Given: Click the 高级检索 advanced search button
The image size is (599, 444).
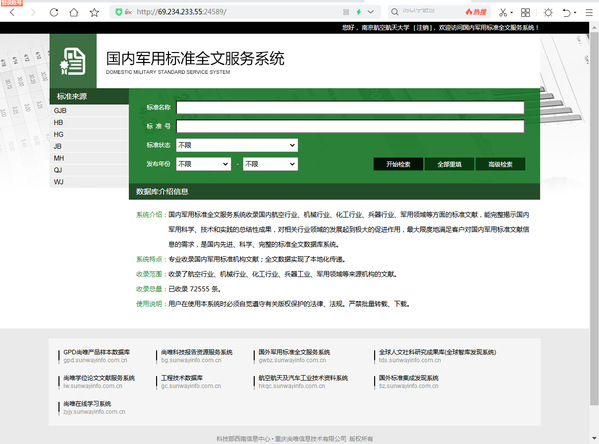Looking at the screenshot, I should 500,164.
